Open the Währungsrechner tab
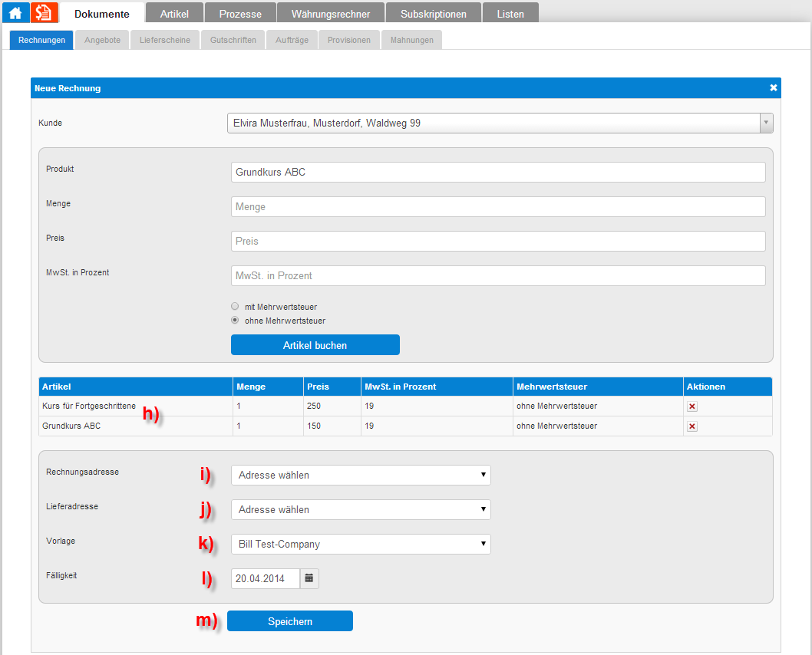812x655 pixels. [331, 14]
